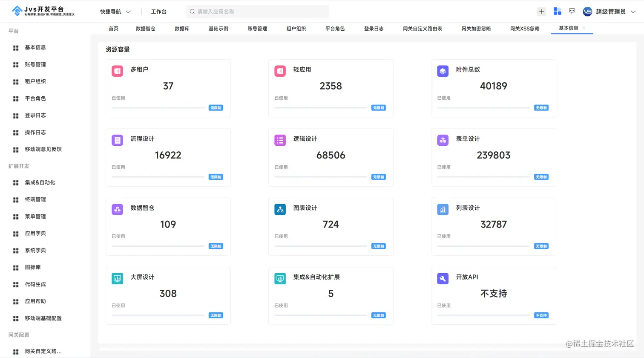
Task: Click the 图表设计 card icon
Action: pos(280,209)
